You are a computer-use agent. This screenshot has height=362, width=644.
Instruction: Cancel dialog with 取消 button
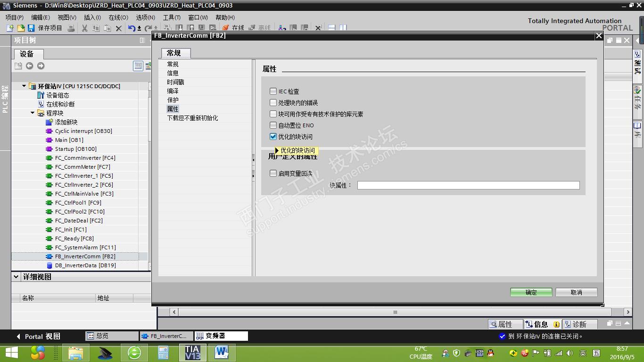(576, 292)
